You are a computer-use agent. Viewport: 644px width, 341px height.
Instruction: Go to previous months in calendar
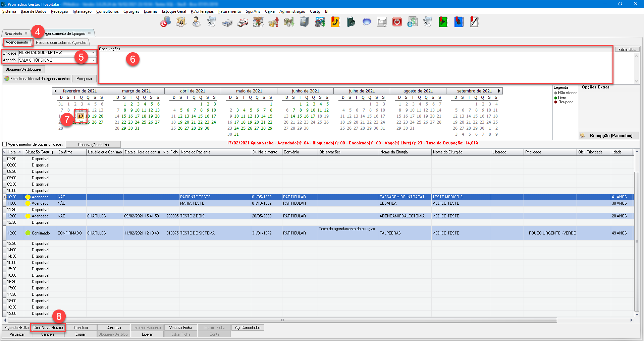[55, 91]
